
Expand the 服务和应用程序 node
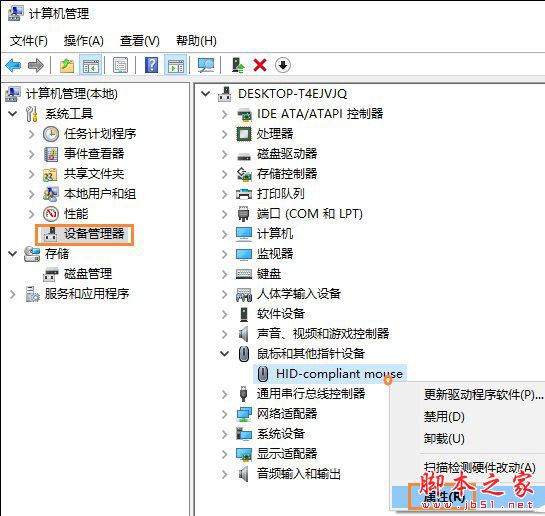pyautogui.click(x=13, y=295)
